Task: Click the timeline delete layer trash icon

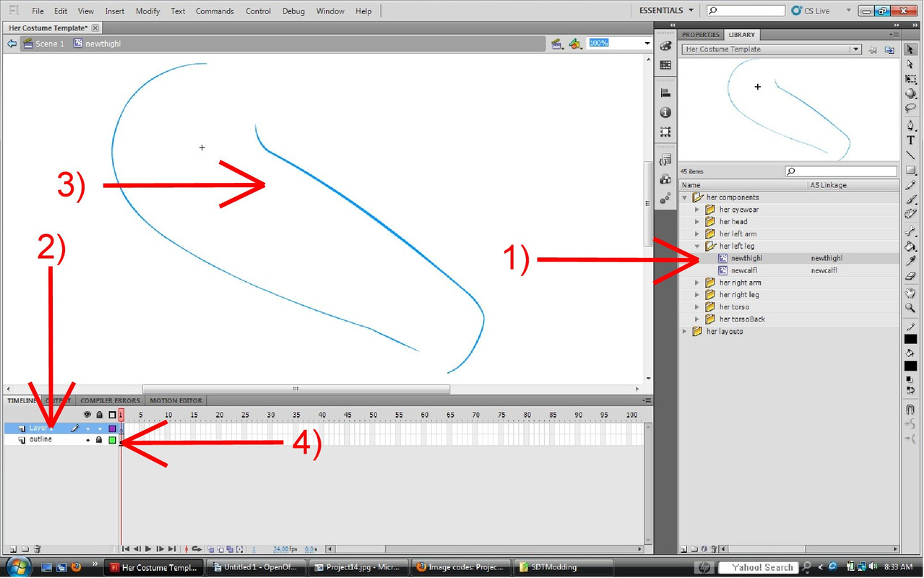Action: 38,549
